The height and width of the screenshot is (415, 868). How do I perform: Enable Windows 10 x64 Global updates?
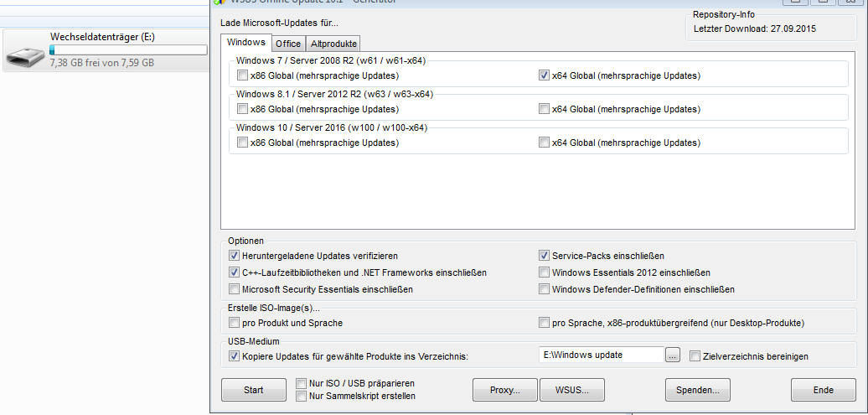click(545, 143)
